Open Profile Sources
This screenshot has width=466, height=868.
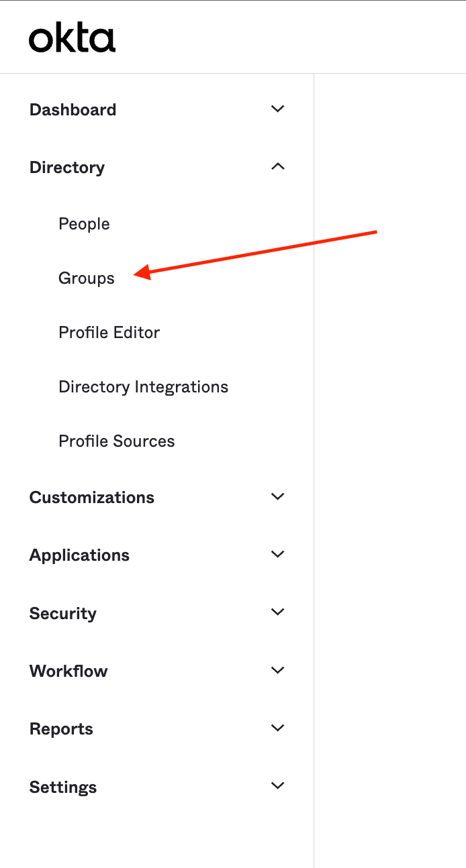tap(116, 441)
